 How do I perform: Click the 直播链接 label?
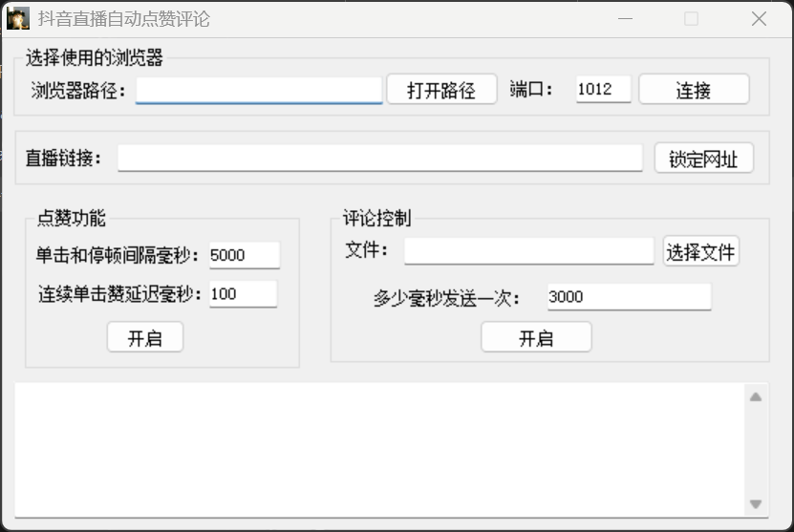pyautogui.click(x=64, y=159)
